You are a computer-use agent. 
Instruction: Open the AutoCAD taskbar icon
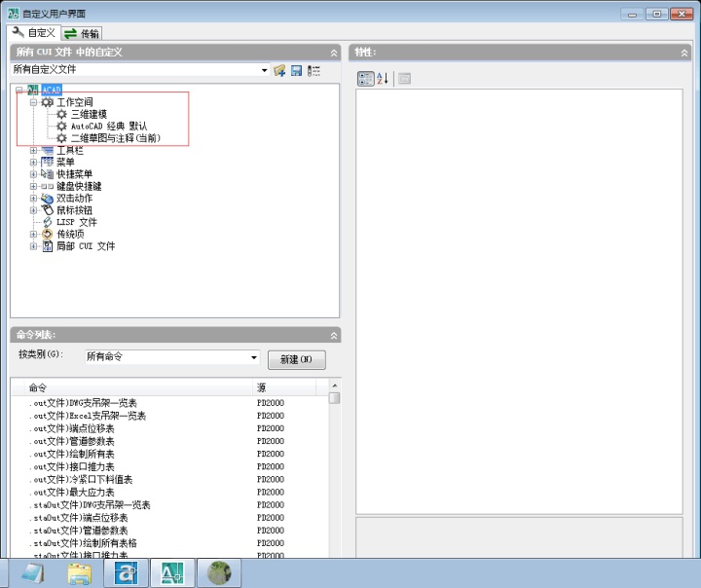pos(172,572)
